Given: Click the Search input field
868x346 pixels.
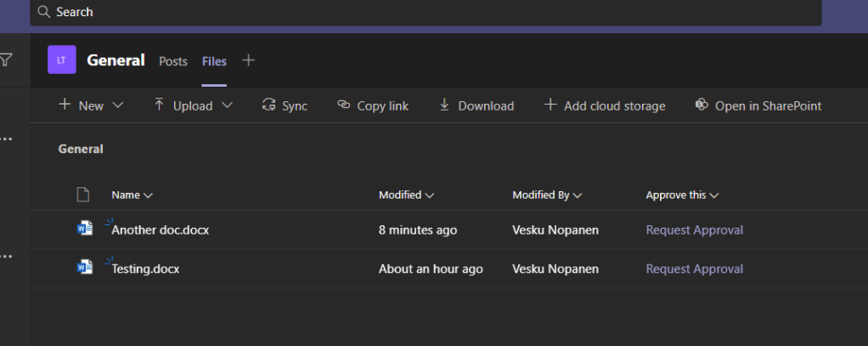Looking at the screenshot, I should tap(425, 12).
